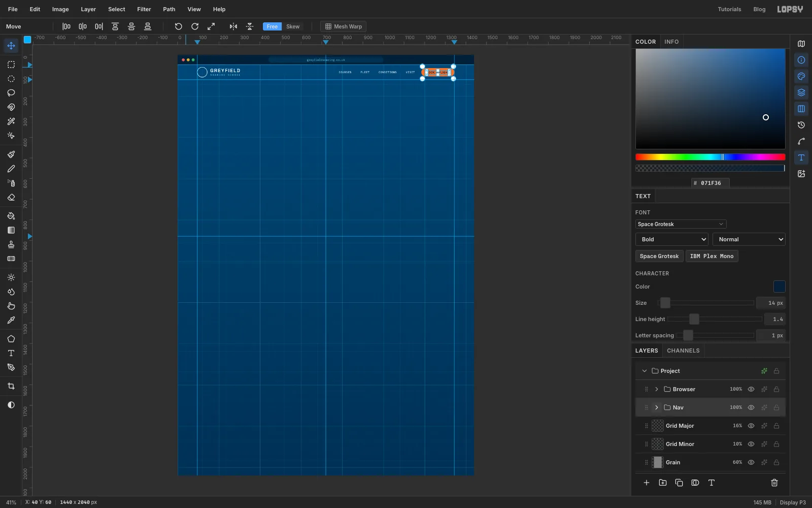Delete layer with trash icon

click(x=774, y=483)
